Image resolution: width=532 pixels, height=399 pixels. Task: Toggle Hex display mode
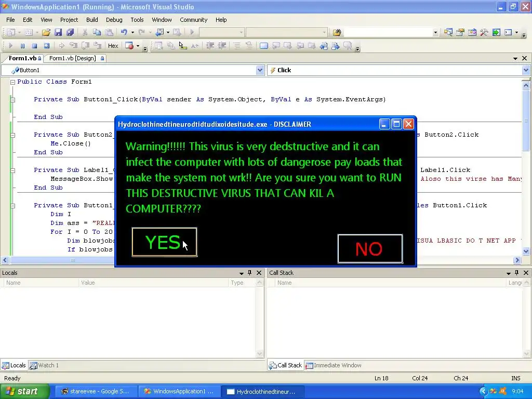(x=113, y=46)
